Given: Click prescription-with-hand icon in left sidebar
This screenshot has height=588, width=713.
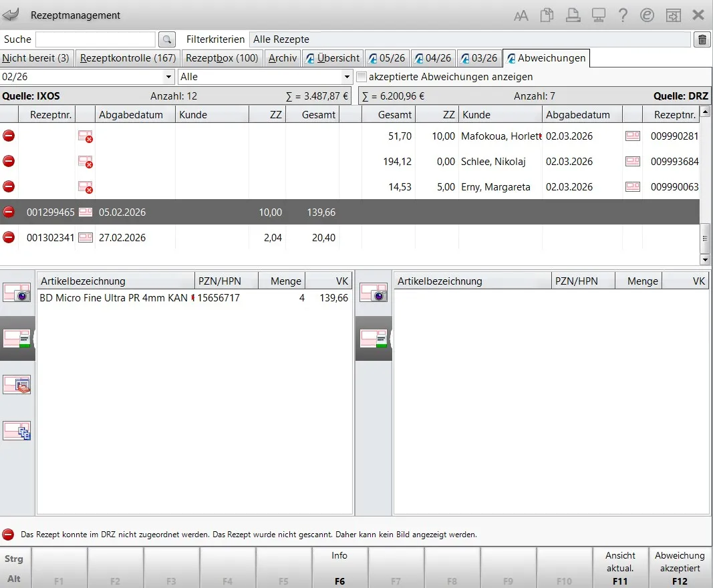Looking at the screenshot, I should coord(17,384).
